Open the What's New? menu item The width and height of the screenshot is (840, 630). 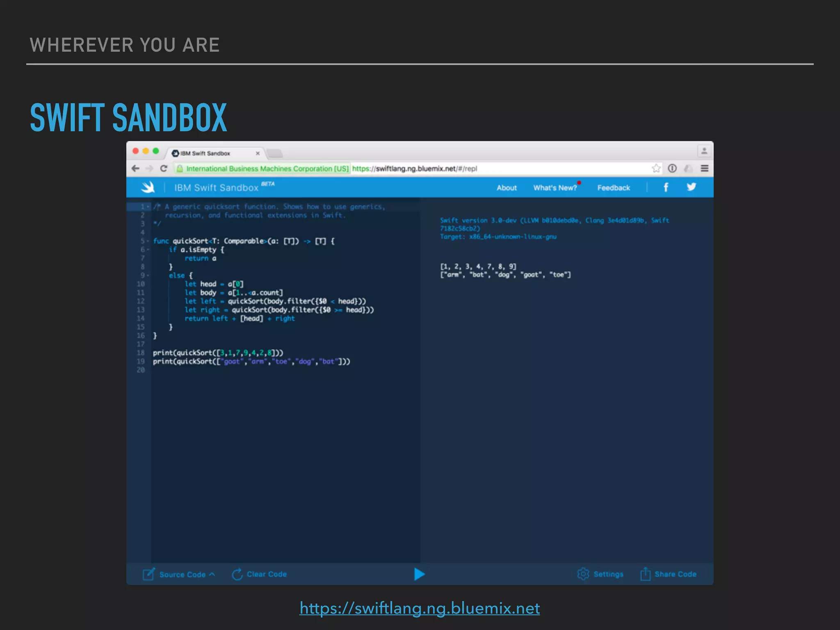point(555,188)
